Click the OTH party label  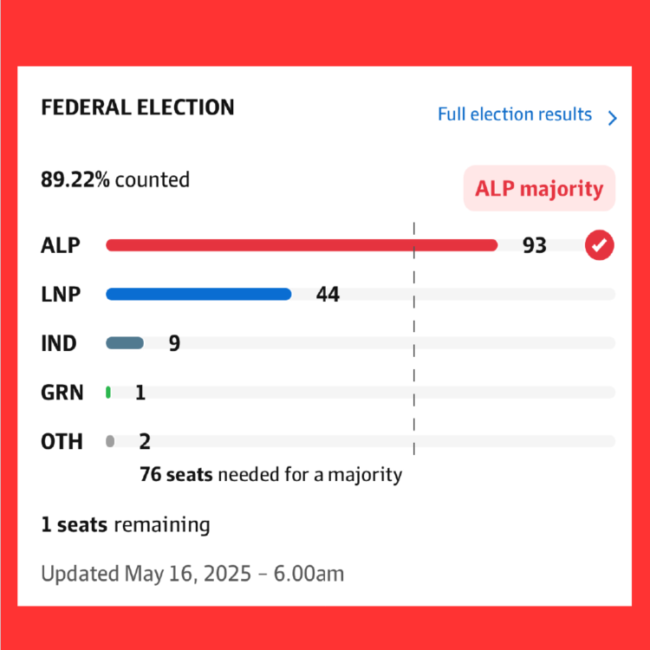[x=62, y=441]
